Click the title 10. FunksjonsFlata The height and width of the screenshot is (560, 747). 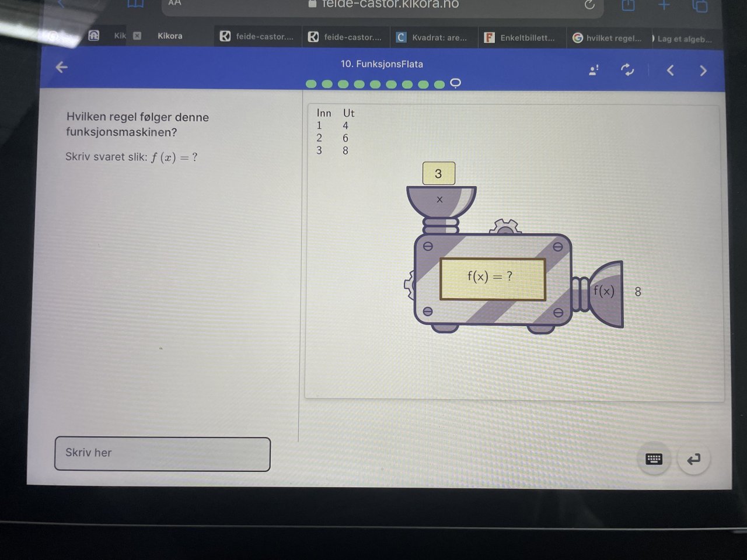click(x=382, y=64)
